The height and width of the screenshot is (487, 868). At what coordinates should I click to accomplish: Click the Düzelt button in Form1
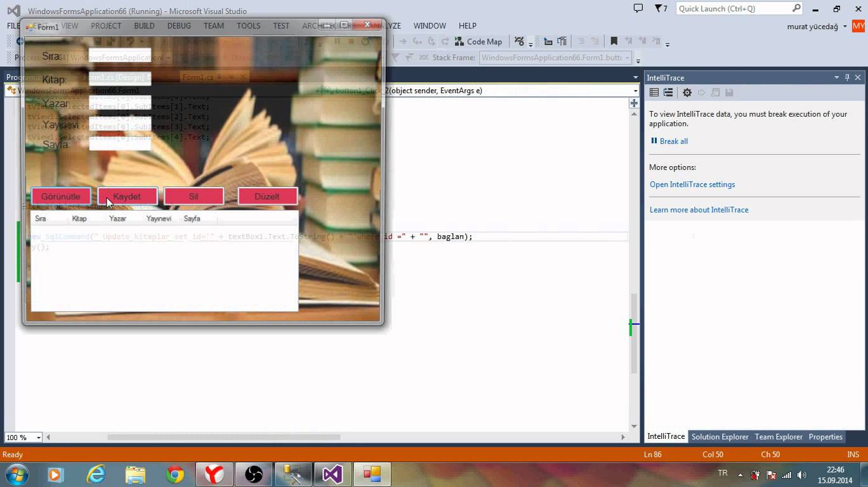tap(267, 197)
